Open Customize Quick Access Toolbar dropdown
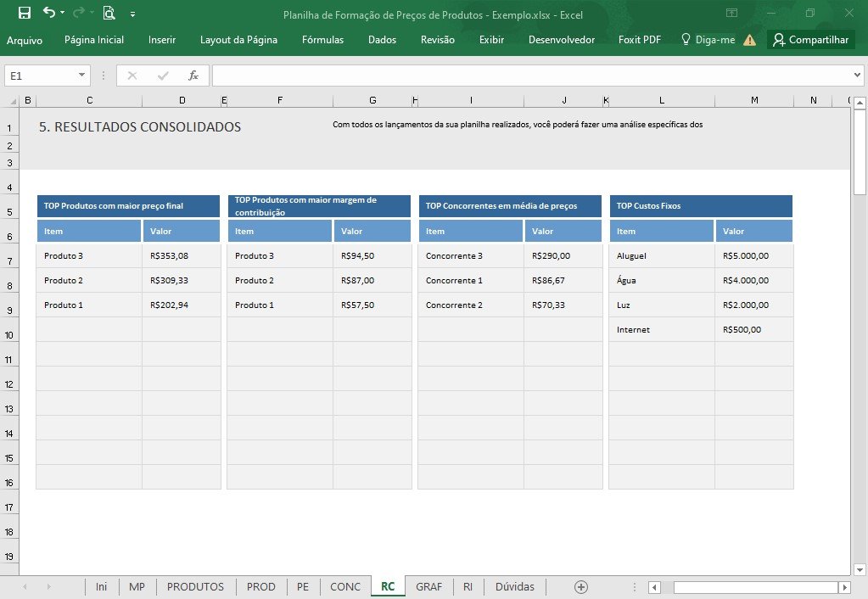 133,14
